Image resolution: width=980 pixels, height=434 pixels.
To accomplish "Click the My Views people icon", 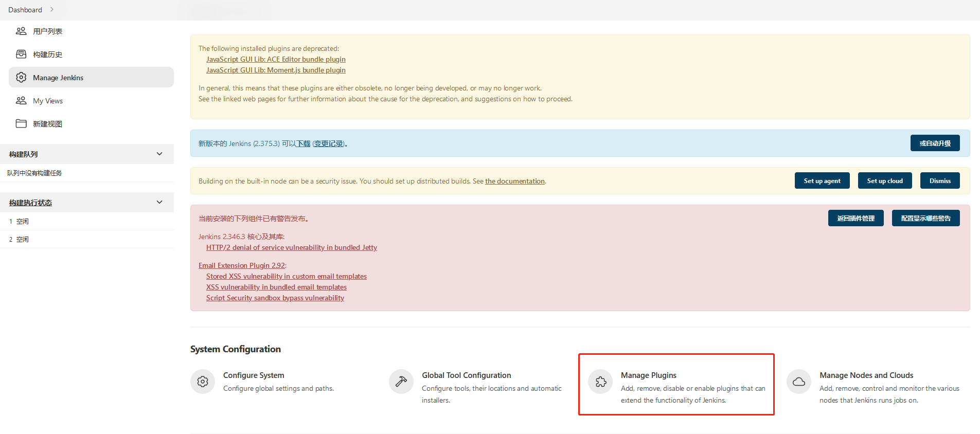I will [21, 101].
